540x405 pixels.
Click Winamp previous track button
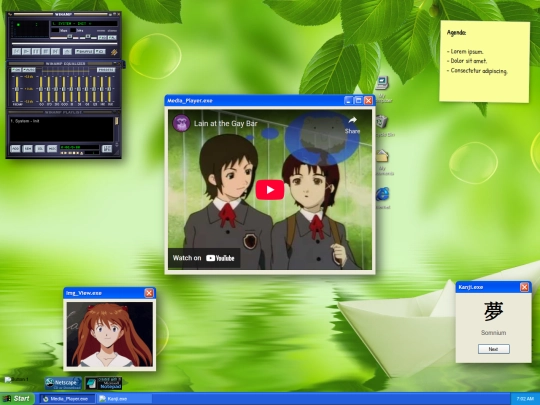pyautogui.click(x=17, y=52)
